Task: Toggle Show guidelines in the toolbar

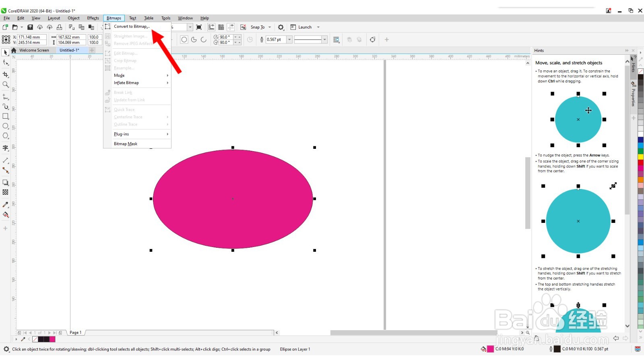Action: pyautogui.click(x=231, y=27)
